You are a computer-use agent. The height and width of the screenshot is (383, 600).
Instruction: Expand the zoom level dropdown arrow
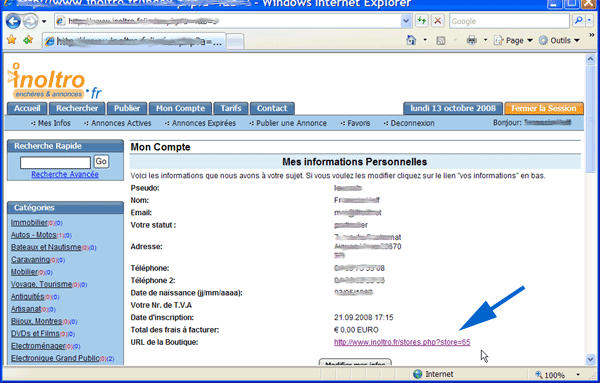click(x=578, y=375)
